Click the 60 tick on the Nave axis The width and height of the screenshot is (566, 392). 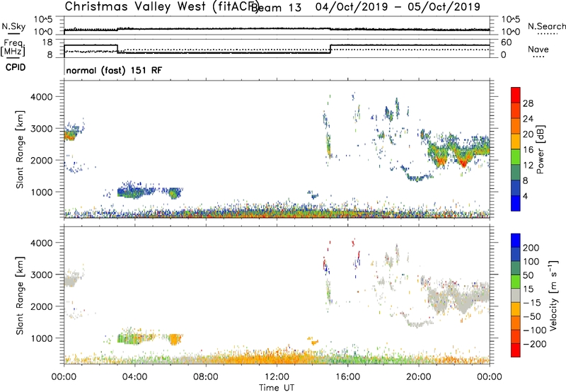[507, 42]
